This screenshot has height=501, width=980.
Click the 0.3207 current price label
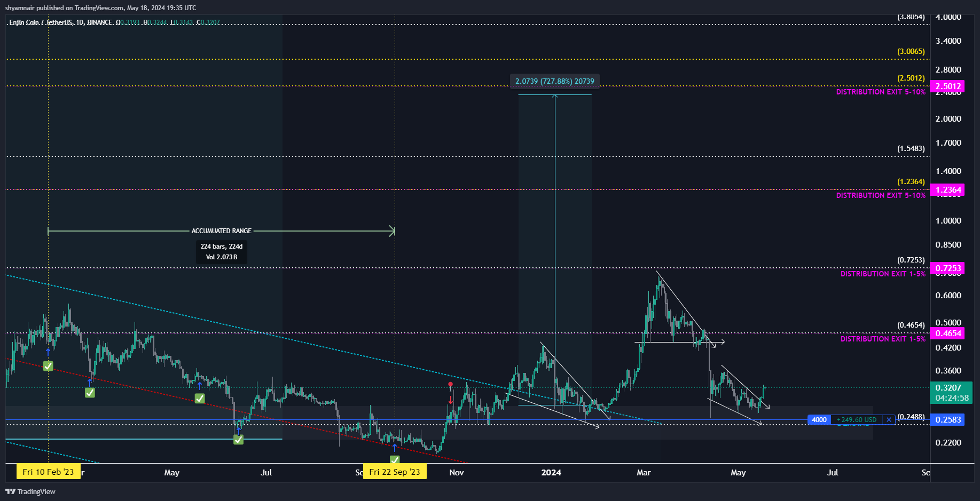coord(948,388)
